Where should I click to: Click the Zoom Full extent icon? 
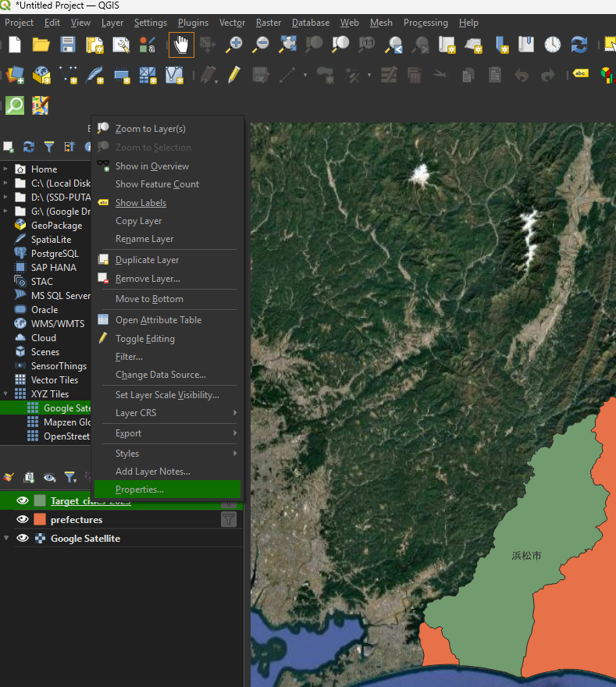287,44
